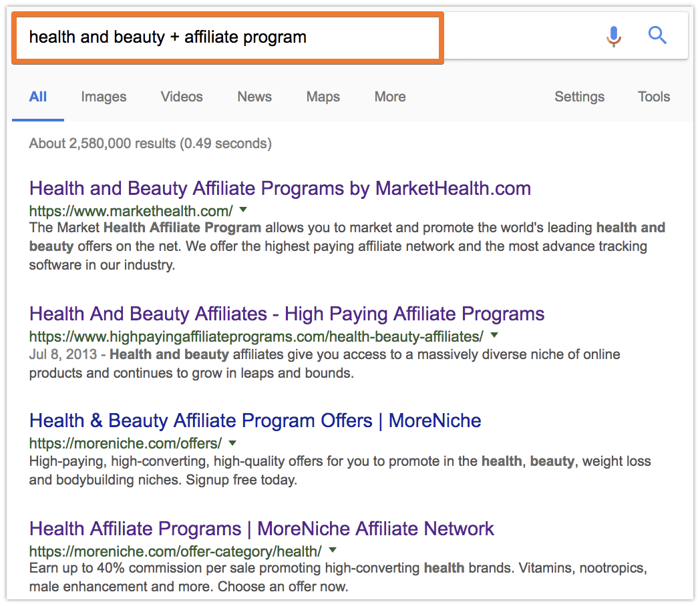Screen dimensions: 700x606
Task: Click the highpayingaffiliateprograms.com/health-beauty-affiliates/ URL text
Action: tap(256, 336)
